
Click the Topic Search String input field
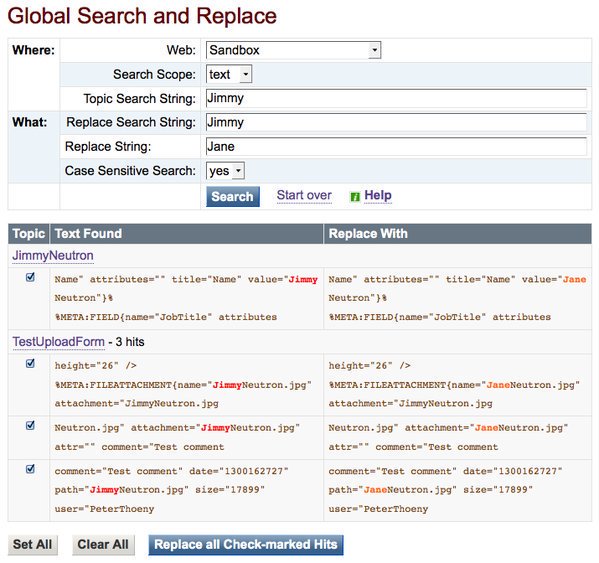point(396,98)
